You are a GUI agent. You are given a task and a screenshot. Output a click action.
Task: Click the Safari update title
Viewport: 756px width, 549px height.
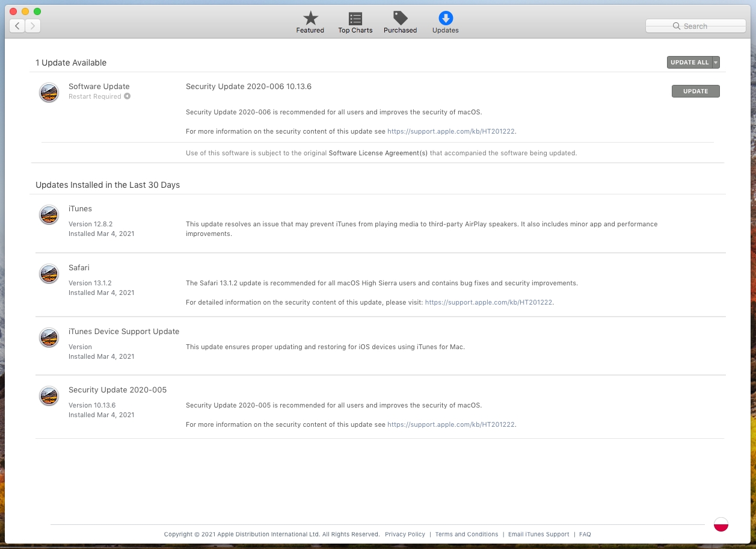point(79,268)
